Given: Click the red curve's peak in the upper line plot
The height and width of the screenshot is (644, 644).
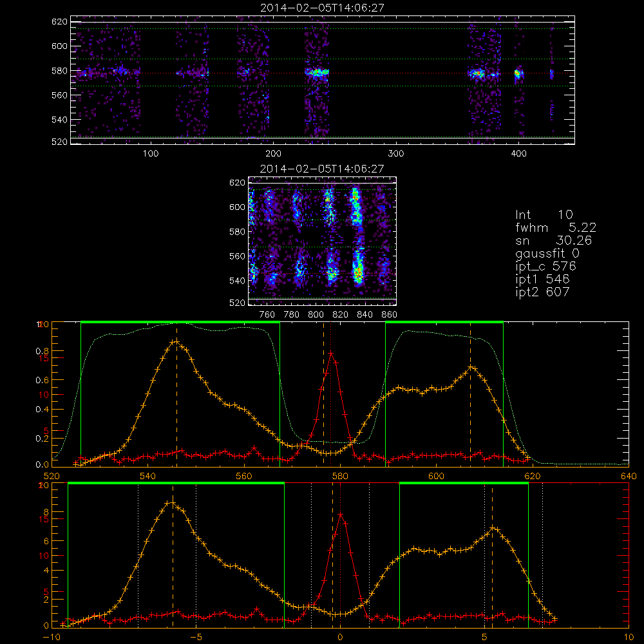Looking at the screenshot, I should tap(330, 353).
